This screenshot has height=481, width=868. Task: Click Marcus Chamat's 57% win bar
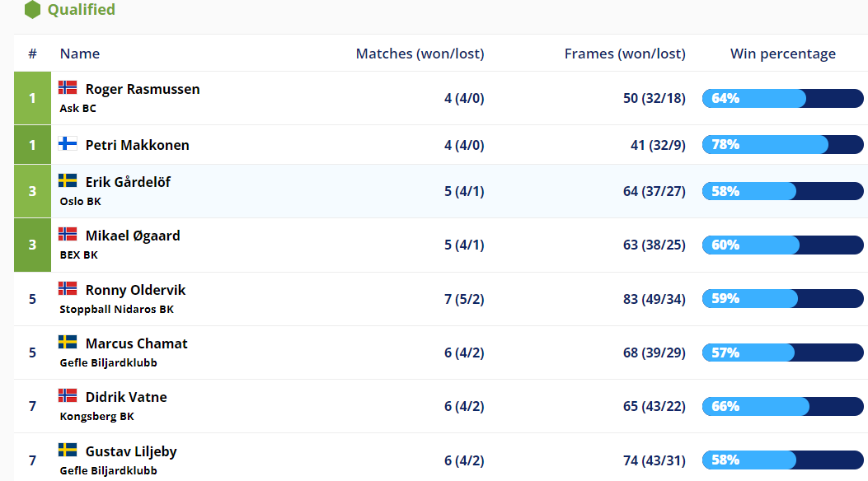(783, 353)
